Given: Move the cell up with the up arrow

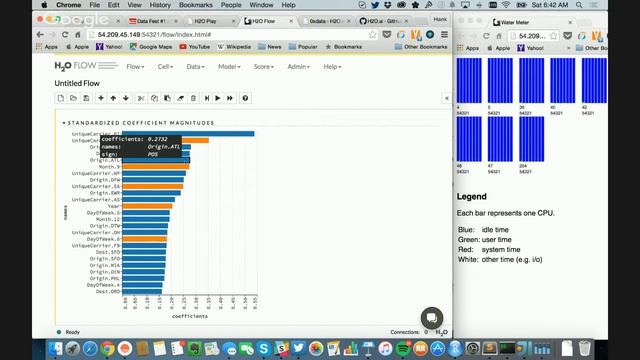Looking at the screenshot, I should 113,98.
